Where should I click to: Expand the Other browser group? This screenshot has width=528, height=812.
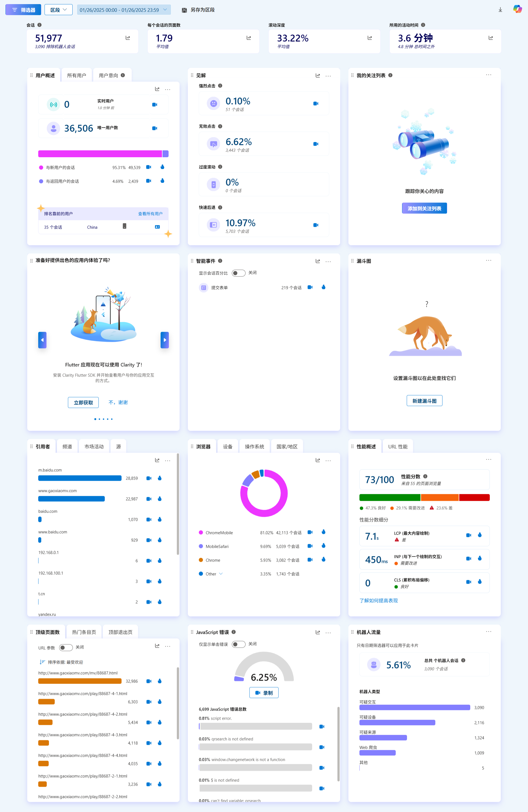[x=221, y=574]
